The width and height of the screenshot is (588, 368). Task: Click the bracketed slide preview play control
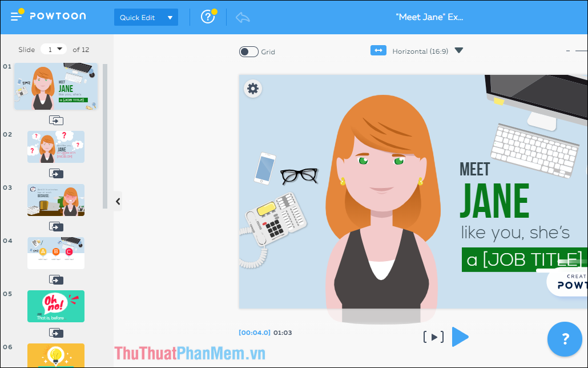(x=433, y=337)
